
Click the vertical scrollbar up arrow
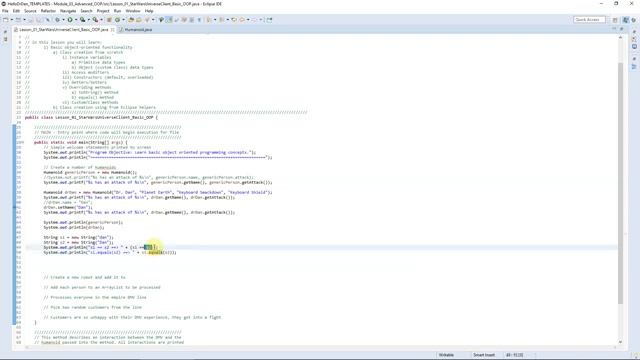pos(620,37)
